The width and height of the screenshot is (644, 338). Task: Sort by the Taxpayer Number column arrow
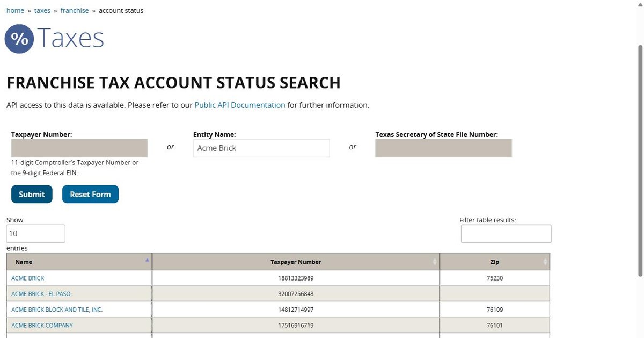(x=435, y=262)
